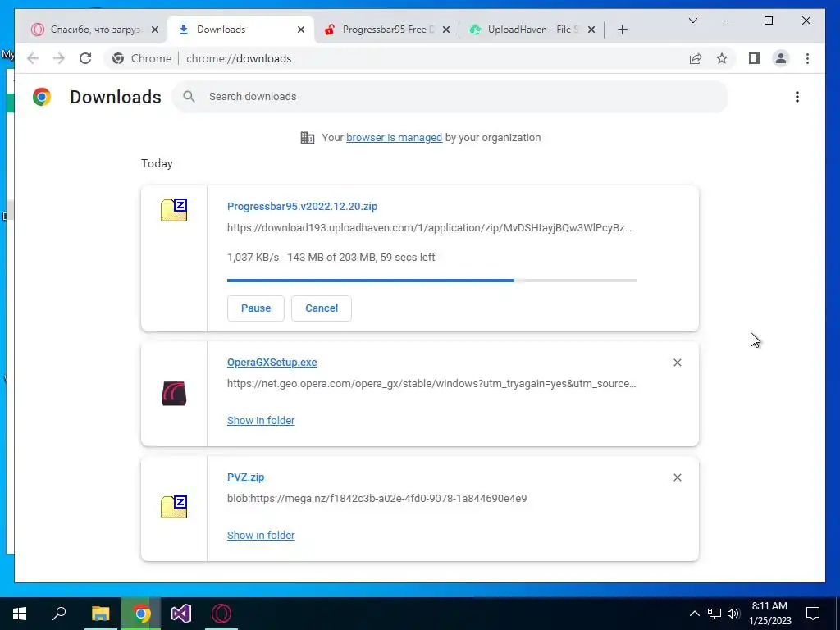Open Chrome's three-dot main menu
Image resolution: width=840 pixels, height=630 pixels.
pyautogui.click(x=807, y=58)
